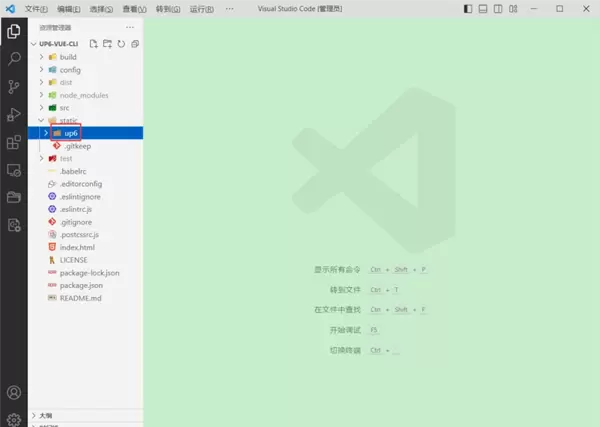Open the 文件(F) menu
The image size is (600, 427).
coord(37,9)
